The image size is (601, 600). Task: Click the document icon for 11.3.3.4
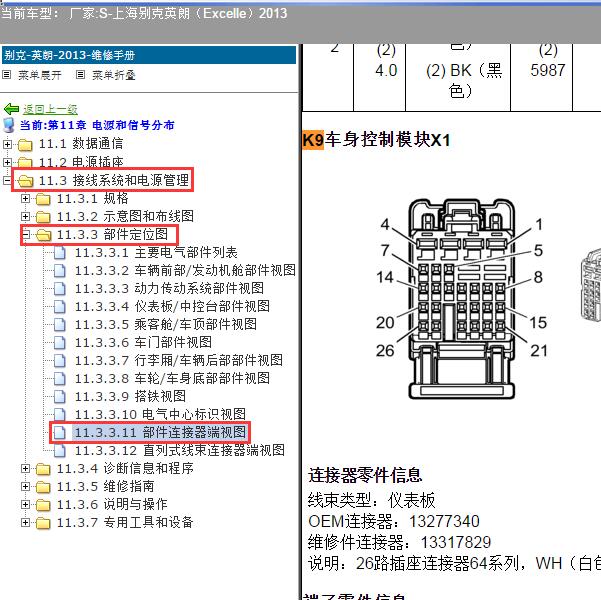60,307
